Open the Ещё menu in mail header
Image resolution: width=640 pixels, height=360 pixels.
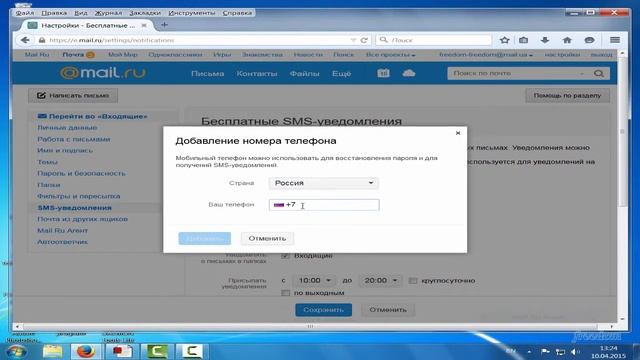(x=341, y=73)
